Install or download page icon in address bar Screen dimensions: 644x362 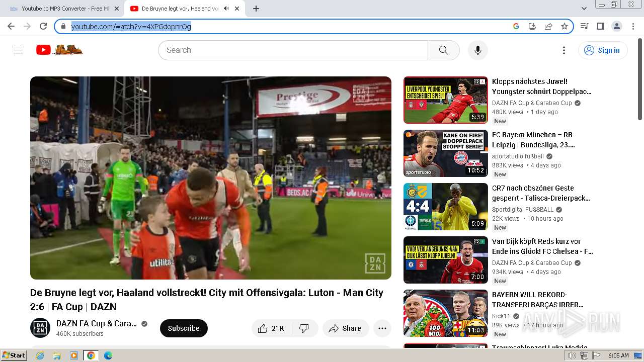[x=532, y=26]
